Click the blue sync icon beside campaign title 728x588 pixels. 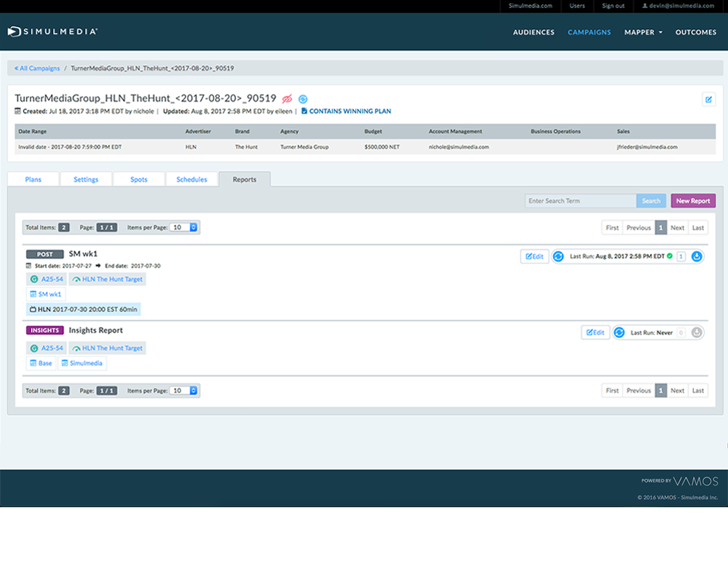(303, 99)
